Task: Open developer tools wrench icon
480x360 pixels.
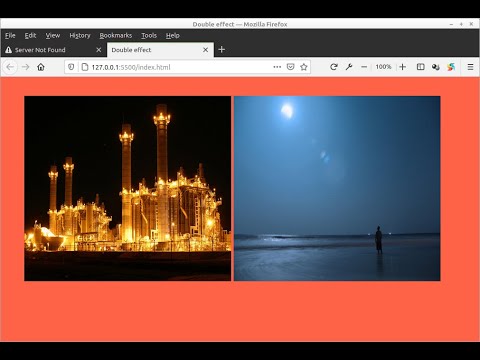Action: 349,67
